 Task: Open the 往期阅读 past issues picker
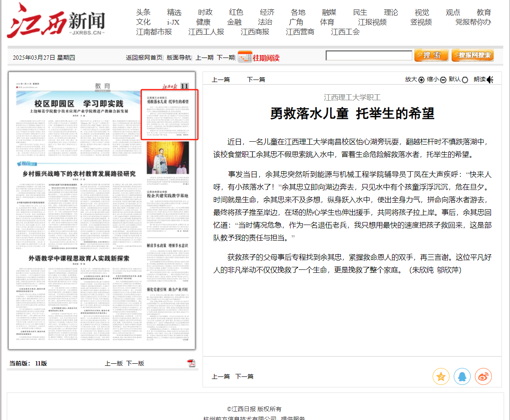click(x=266, y=58)
